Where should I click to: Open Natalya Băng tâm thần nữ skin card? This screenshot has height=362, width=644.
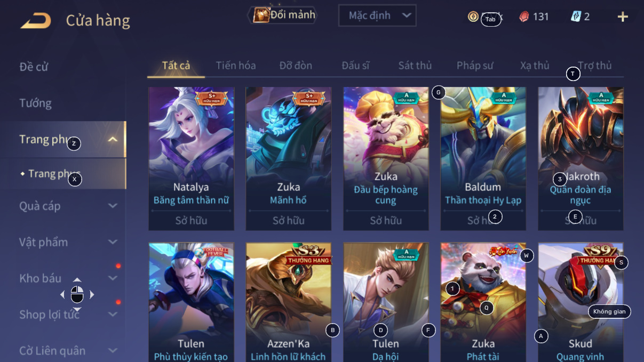(x=191, y=158)
